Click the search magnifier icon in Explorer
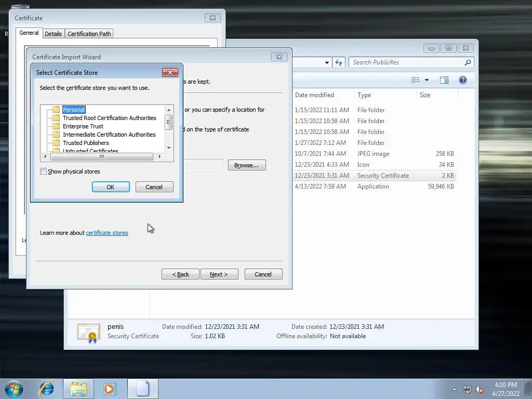Image resolution: width=532 pixels, height=399 pixels. pyautogui.click(x=468, y=62)
